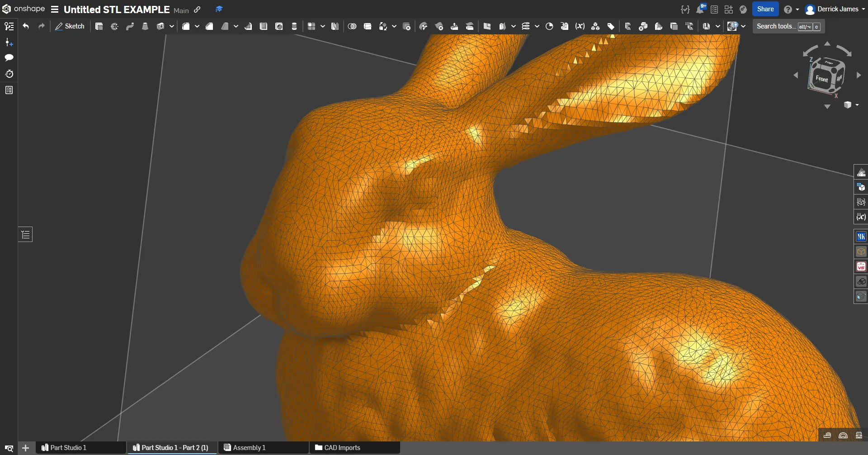Select the Hole tool

pyautogui.click(x=279, y=26)
